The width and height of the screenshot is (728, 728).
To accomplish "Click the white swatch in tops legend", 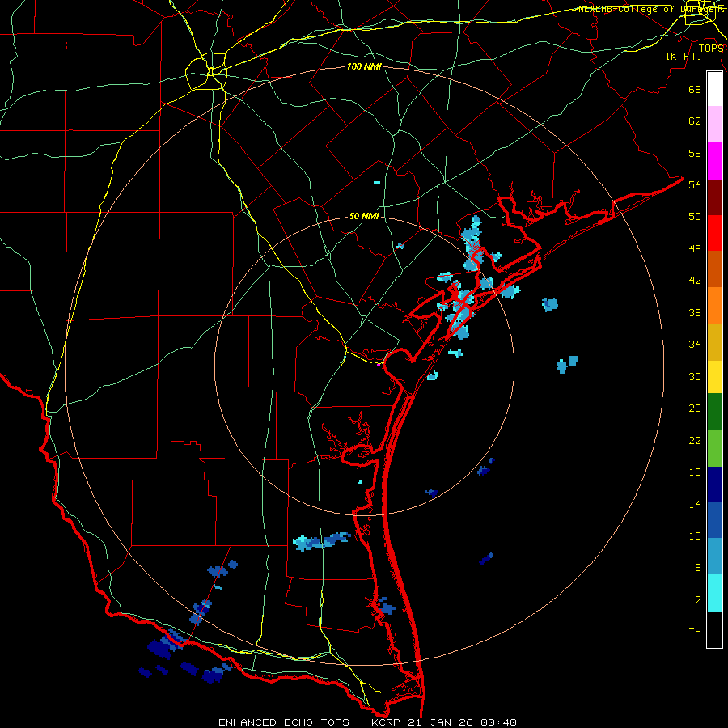I will [714, 89].
